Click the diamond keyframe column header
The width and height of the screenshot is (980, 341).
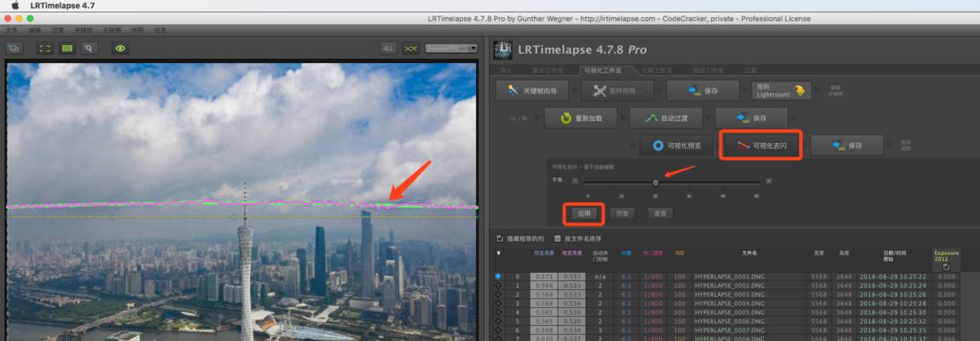click(498, 253)
